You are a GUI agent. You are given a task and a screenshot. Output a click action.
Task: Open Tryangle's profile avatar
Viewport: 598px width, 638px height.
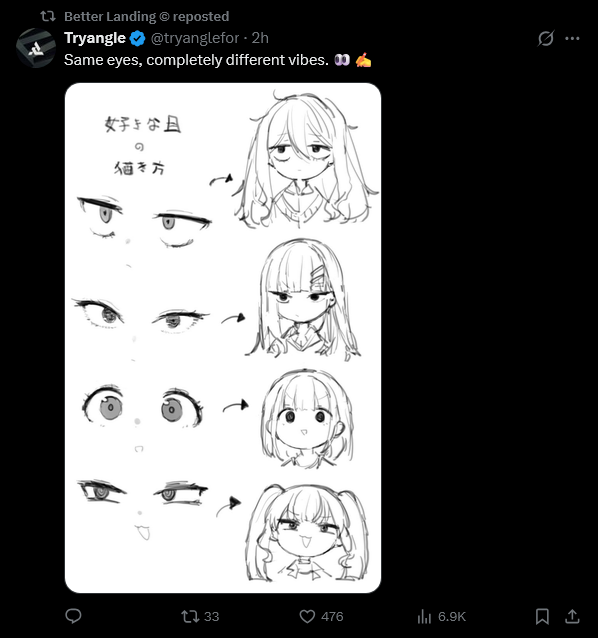click(36, 48)
